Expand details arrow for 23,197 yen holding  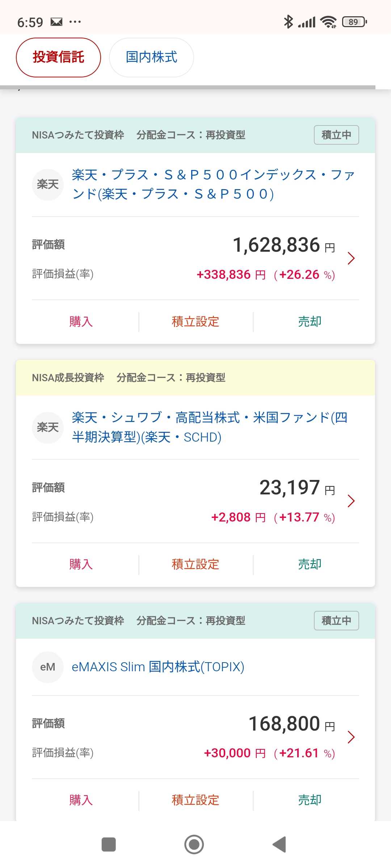pos(351,501)
